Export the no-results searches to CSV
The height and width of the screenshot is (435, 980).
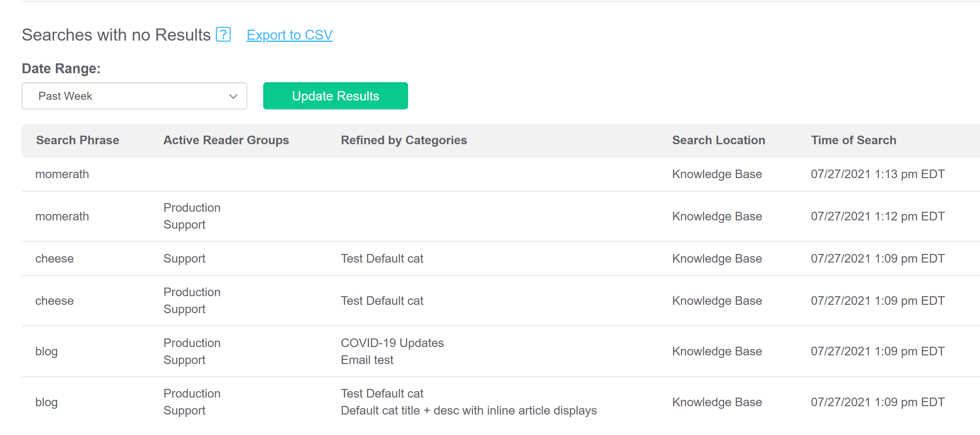[x=289, y=35]
